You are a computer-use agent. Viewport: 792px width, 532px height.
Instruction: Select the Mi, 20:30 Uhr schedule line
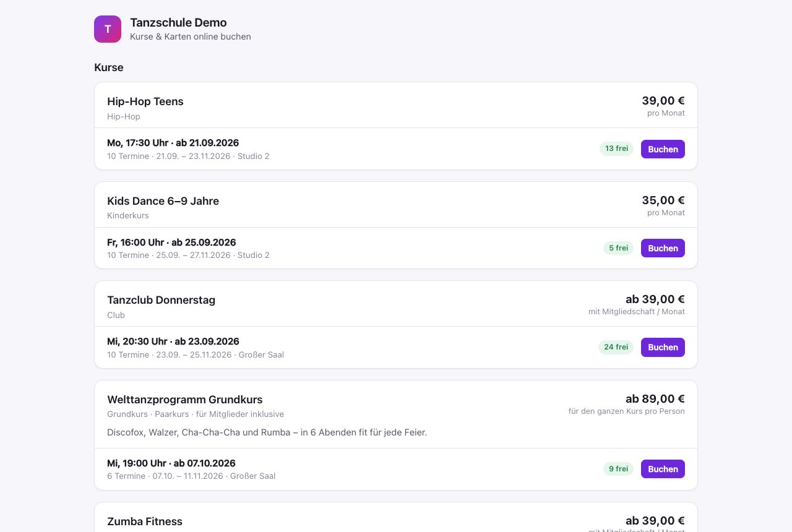pyautogui.click(x=173, y=341)
